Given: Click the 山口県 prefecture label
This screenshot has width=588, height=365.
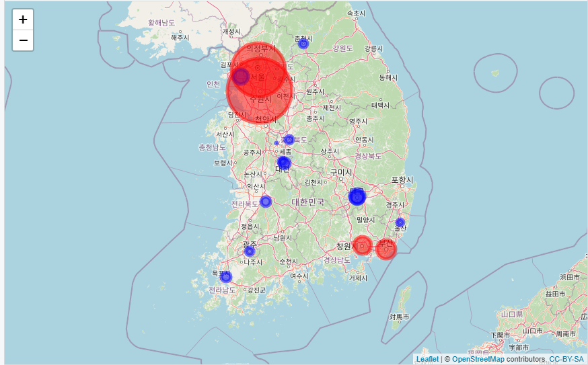Looking at the screenshot, I should coord(512,314).
